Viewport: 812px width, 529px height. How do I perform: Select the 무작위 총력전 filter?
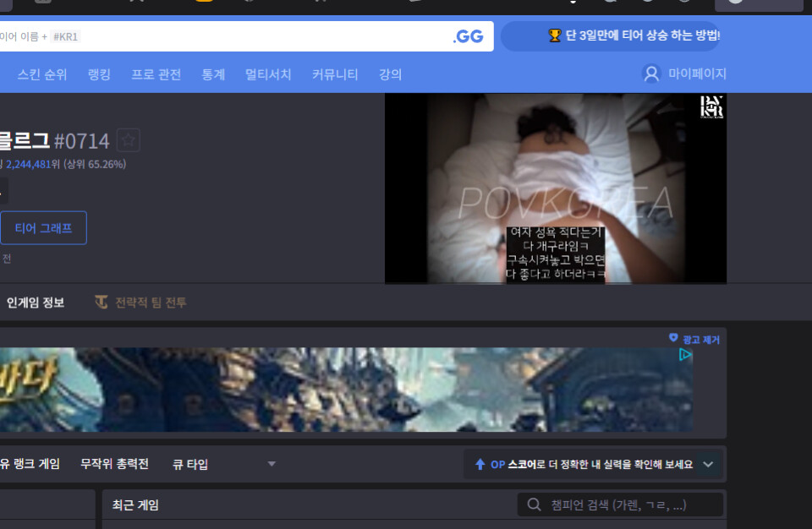click(114, 464)
